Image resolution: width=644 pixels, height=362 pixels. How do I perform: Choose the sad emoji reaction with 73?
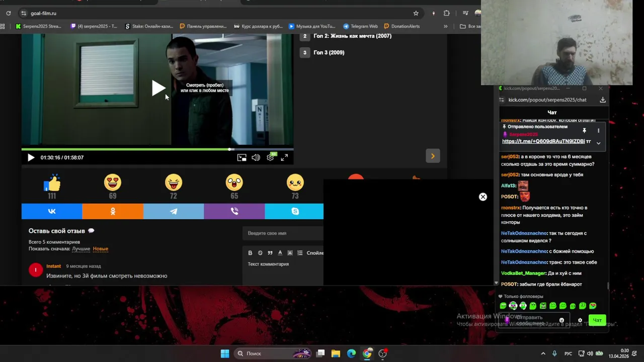[295, 182]
